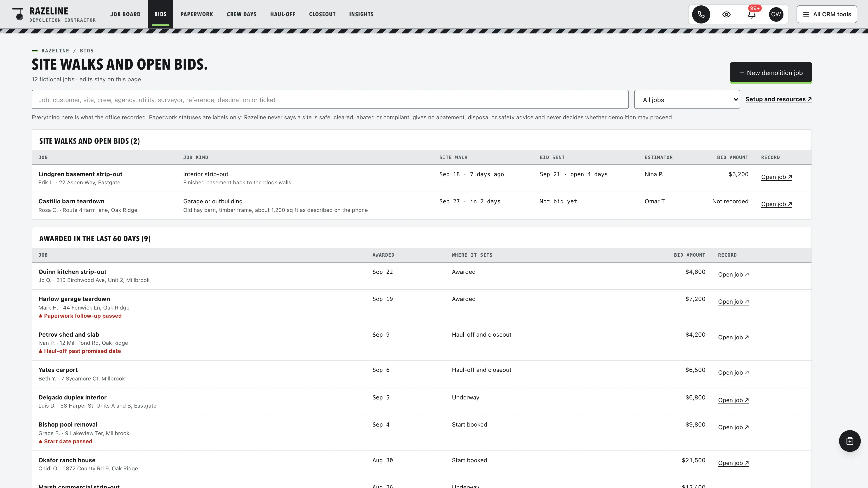The width and height of the screenshot is (868, 488).
Task: Click the Awarded column header
Action: click(x=383, y=255)
